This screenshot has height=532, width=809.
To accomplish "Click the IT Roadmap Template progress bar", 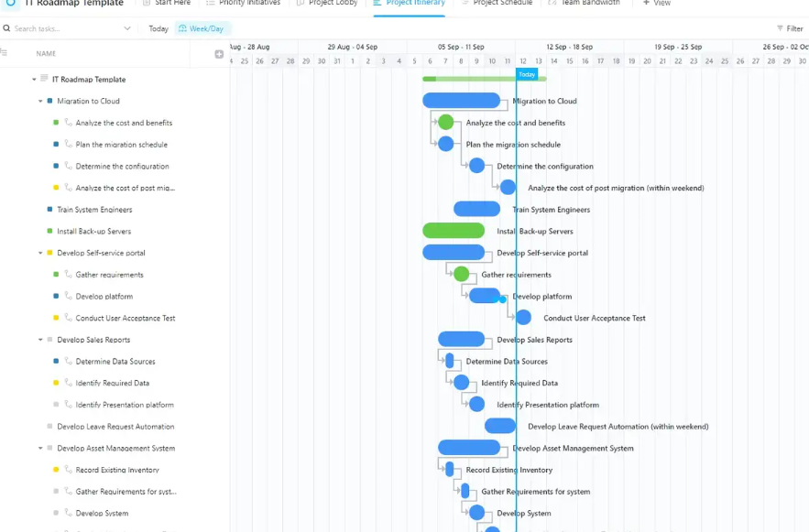I will pyautogui.click(x=485, y=79).
